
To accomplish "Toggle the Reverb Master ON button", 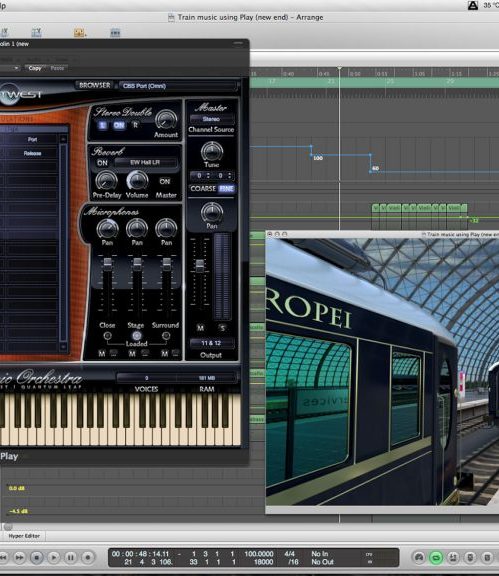I will pos(165,181).
